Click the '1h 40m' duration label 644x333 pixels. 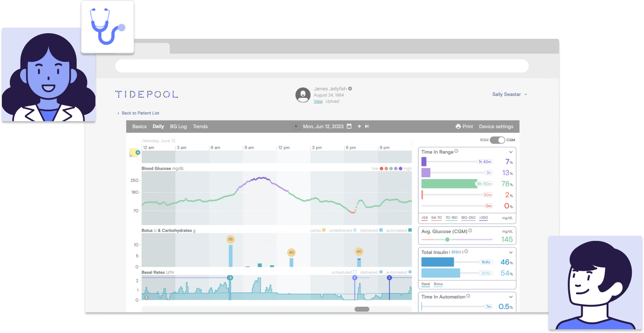pyautogui.click(x=485, y=161)
